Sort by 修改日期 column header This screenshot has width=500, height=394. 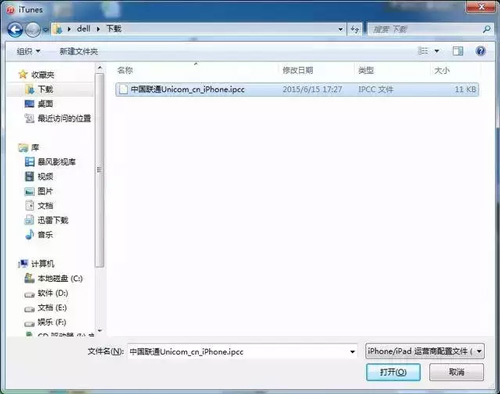[298, 70]
